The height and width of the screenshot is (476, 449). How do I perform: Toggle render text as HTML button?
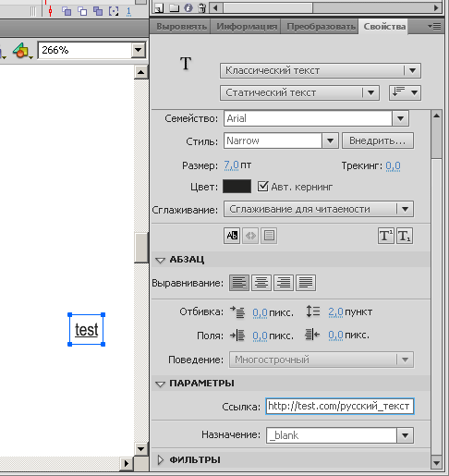click(250, 236)
